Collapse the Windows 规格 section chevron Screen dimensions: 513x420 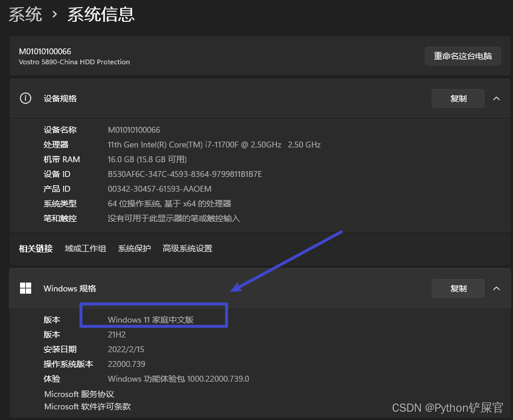point(496,288)
